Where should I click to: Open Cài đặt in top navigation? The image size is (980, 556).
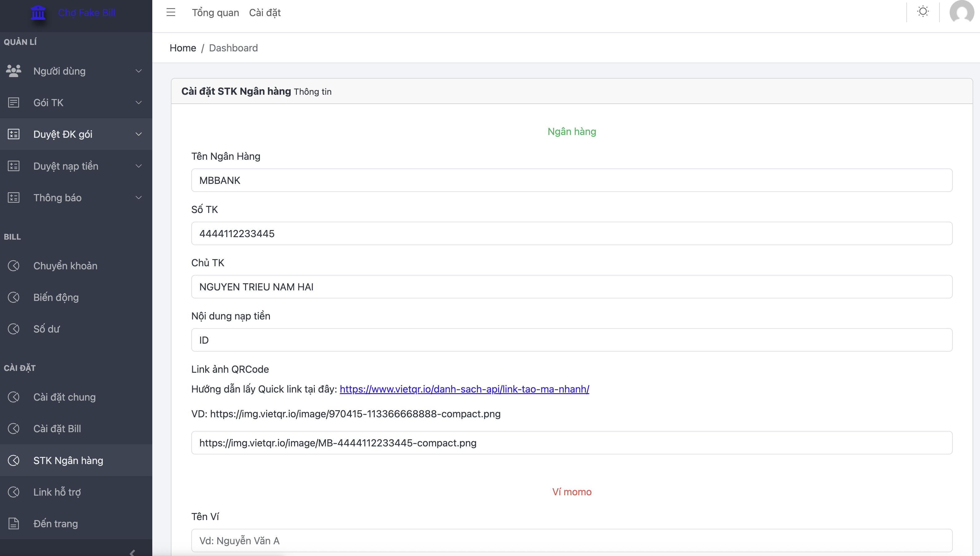265,13
